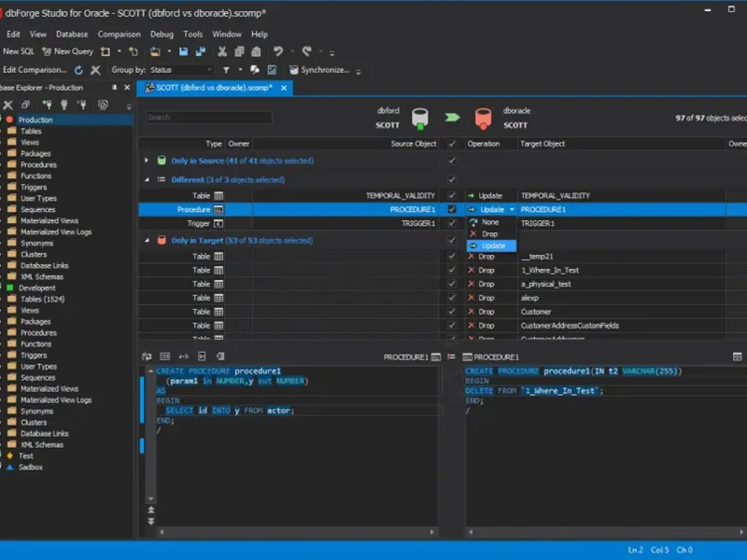Select Drop in the operation dropdown list
The image size is (747, 560).
pyautogui.click(x=489, y=234)
